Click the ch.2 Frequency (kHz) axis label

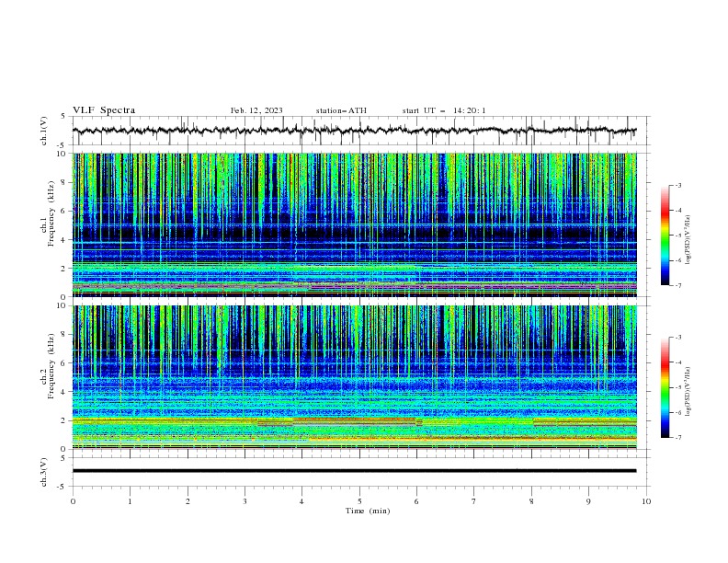coord(48,366)
